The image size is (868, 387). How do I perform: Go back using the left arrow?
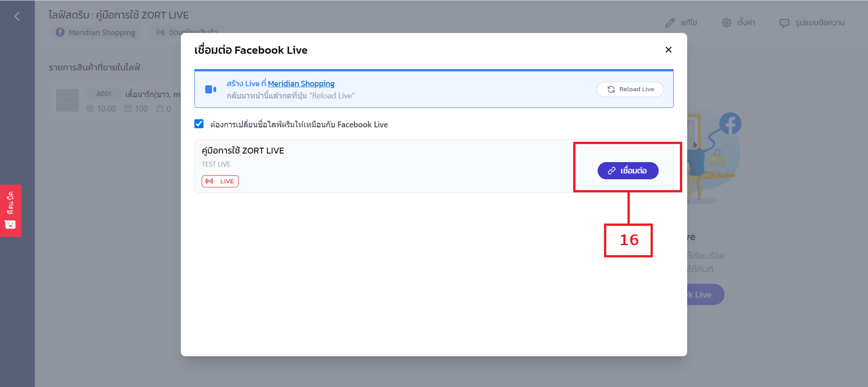(17, 17)
